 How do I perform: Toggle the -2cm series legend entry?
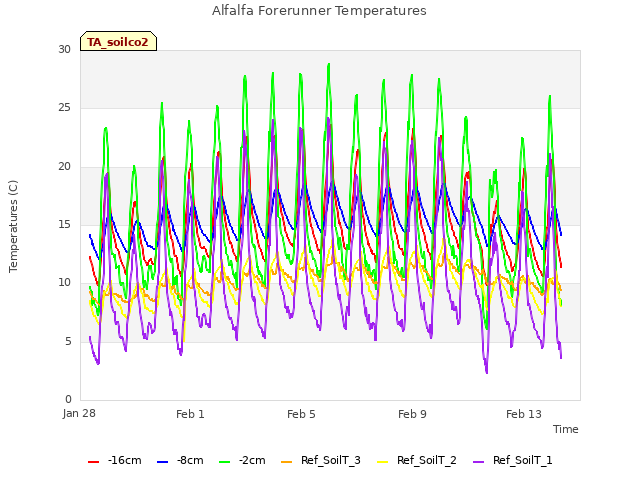(242, 460)
